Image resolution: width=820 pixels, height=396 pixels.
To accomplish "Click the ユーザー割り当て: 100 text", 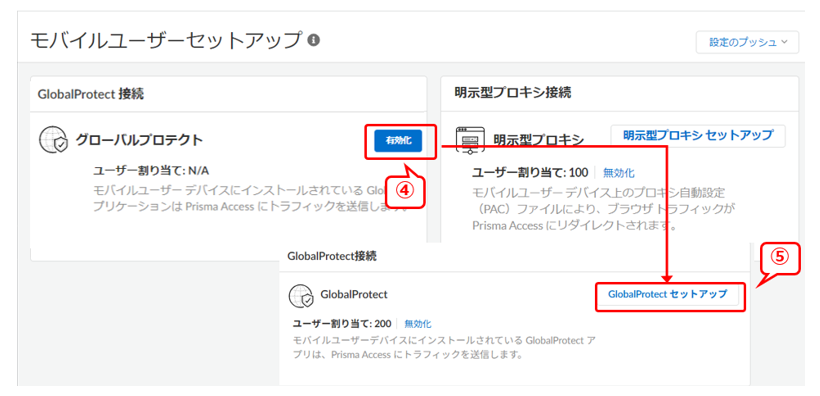I will 530,173.
